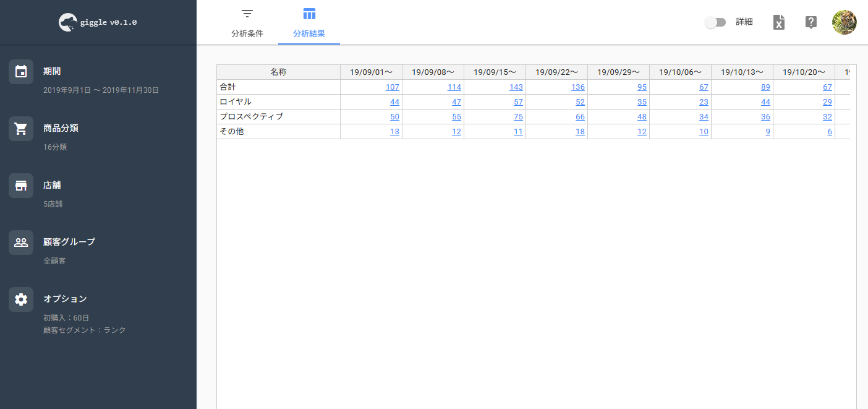Open the help question mark icon
Image resolution: width=868 pixels, height=409 pixels.
coord(811,22)
